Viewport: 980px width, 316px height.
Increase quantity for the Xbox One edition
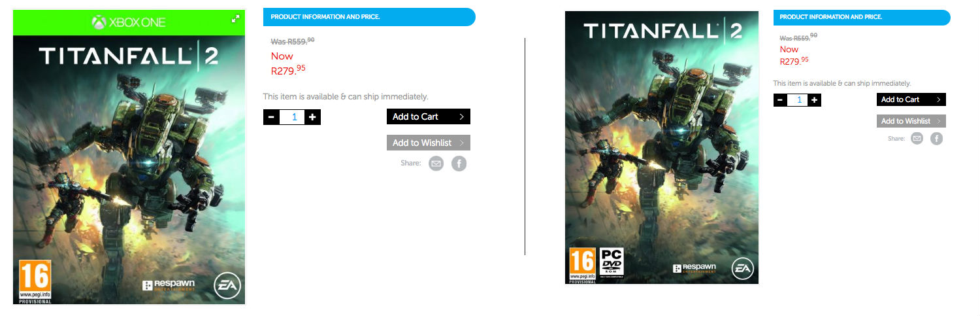click(312, 117)
